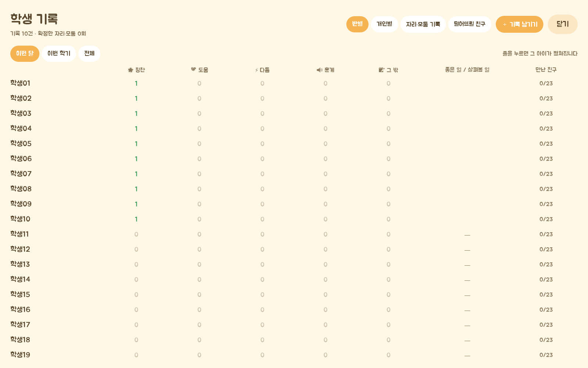588x368 pixels.
Task: Click the dash in 학생11's 좋은 일 column
Action: [467, 235]
